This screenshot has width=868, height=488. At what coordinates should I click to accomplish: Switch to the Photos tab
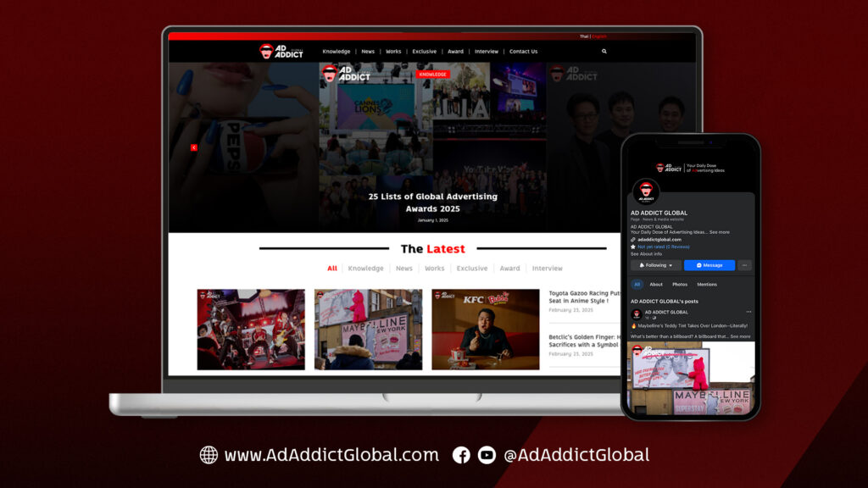(680, 285)
